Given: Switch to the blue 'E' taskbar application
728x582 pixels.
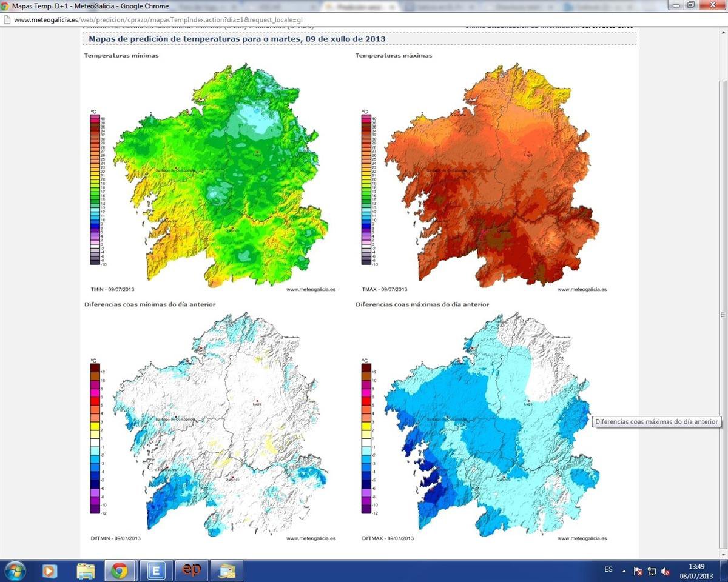Looking at the screenshot, I should tap(156, 570).
